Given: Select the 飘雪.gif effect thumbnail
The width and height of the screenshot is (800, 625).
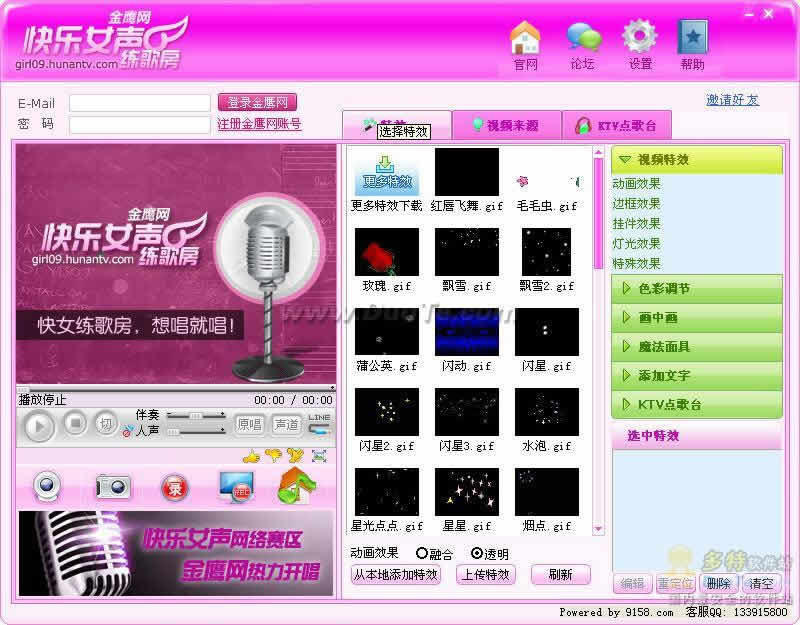Looking at the screenshot, I should tap(466, 252).
